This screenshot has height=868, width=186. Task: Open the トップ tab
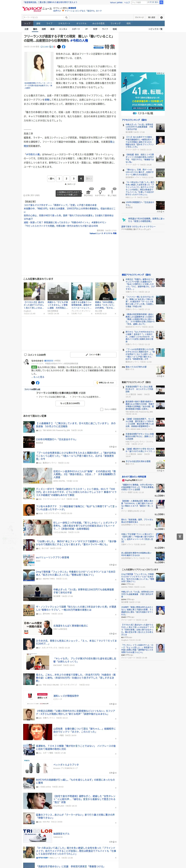27,24
